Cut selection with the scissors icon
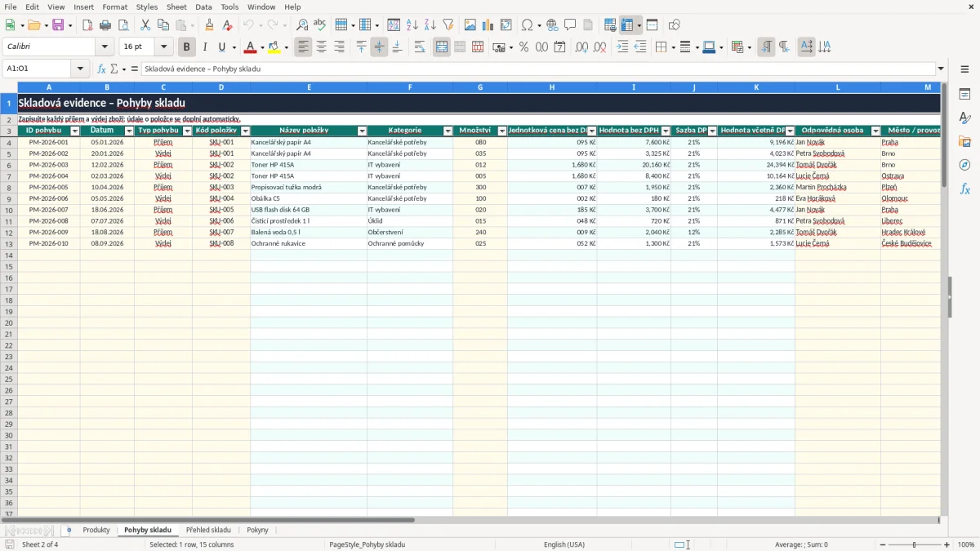Screen dimensions: 980x551 (145, 25)
